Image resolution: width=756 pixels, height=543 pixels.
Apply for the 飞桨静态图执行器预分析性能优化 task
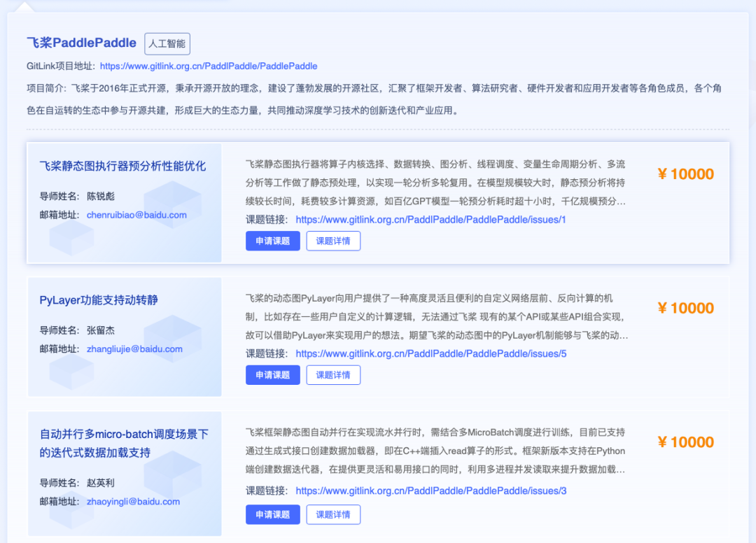(272, 241)
